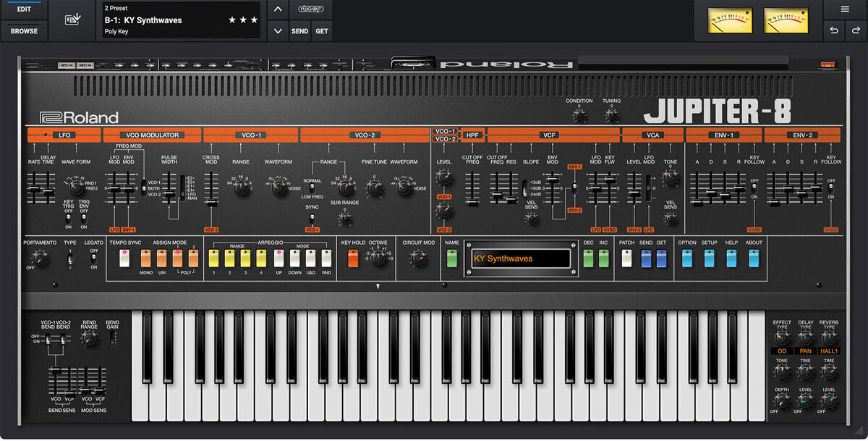This screenshot has width=868, height=441.
Task: Click the INC patch button
Action: 603,259
